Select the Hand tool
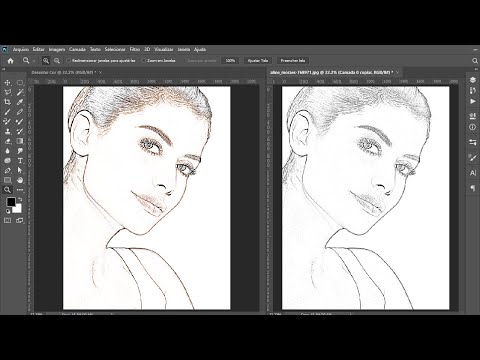The image size is (480, 360). (20, 180)
